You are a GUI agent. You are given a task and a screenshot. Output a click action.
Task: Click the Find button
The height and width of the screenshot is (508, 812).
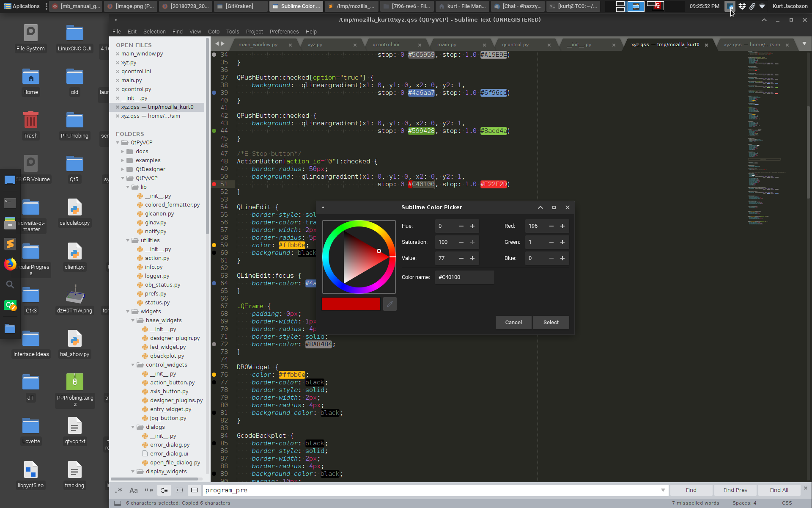coord(691,490)
